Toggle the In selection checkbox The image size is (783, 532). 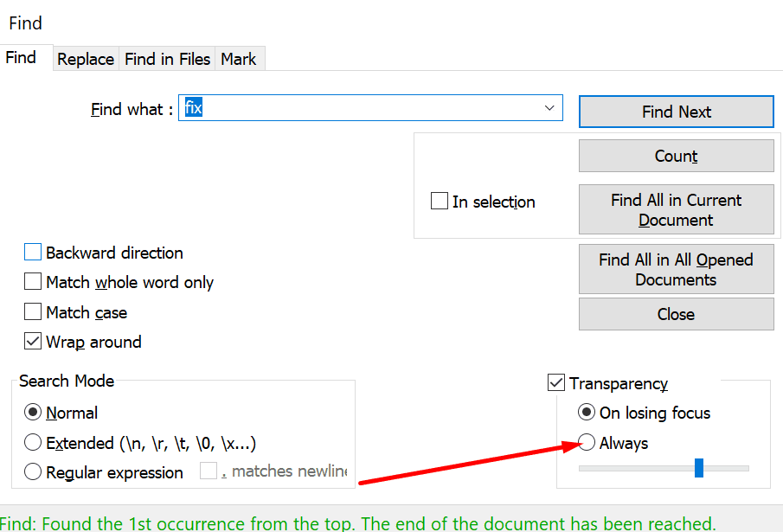[440, 201]
